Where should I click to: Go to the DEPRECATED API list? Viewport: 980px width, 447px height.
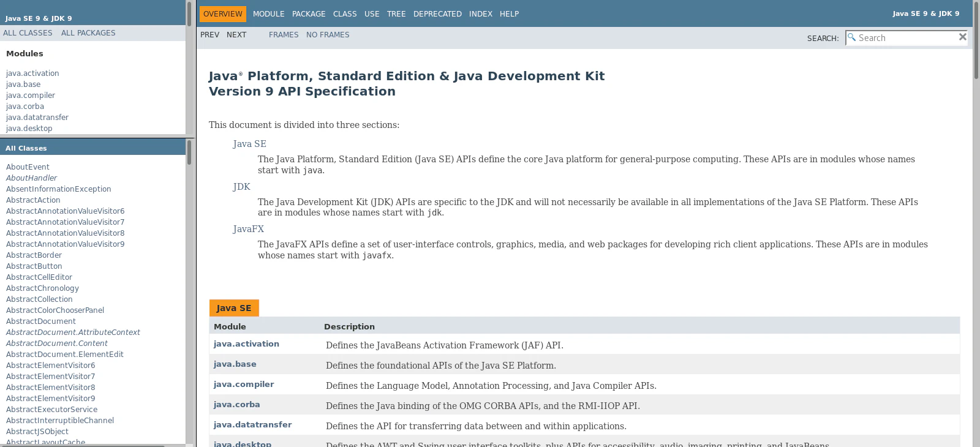click(x=437, y=14)
